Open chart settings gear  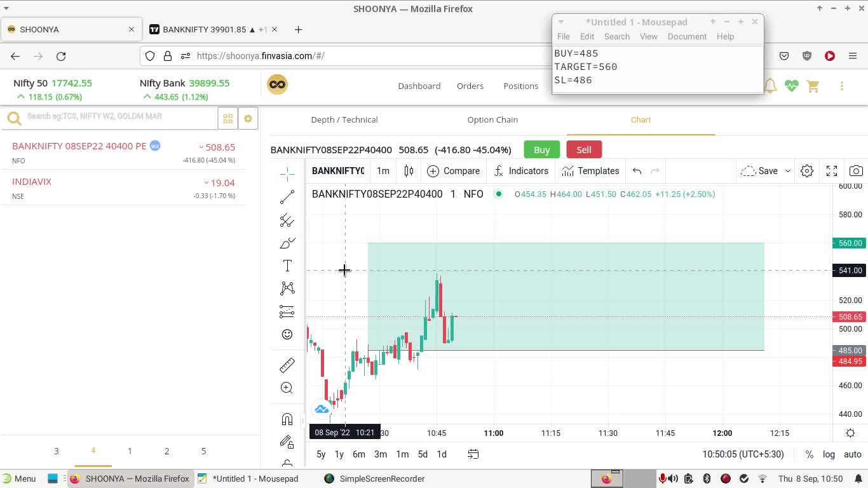coord(807,171)
